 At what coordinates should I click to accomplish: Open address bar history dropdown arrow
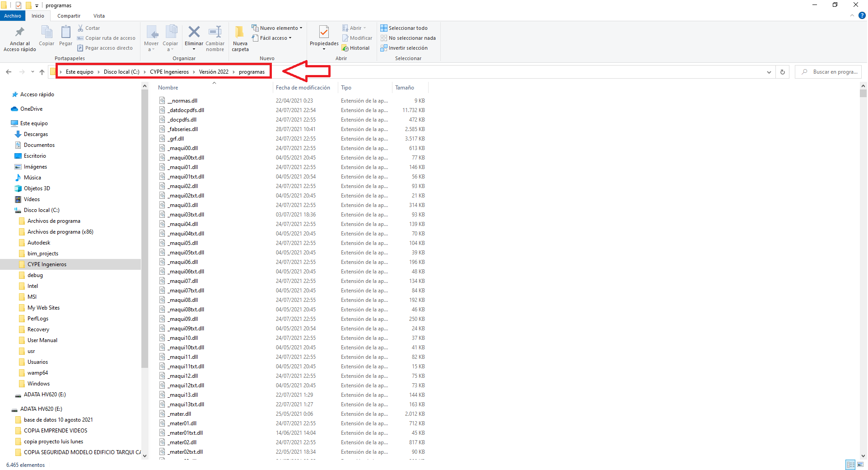coord(769,72)
